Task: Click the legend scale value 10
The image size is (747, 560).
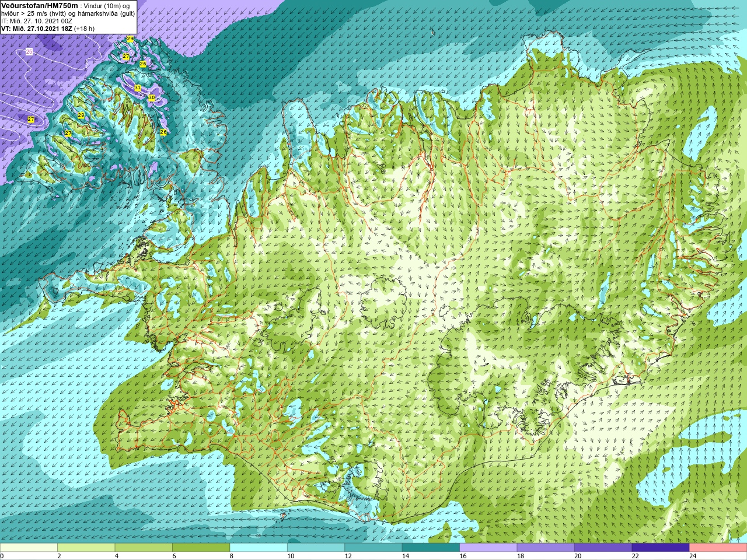Action: coord(291,556)
